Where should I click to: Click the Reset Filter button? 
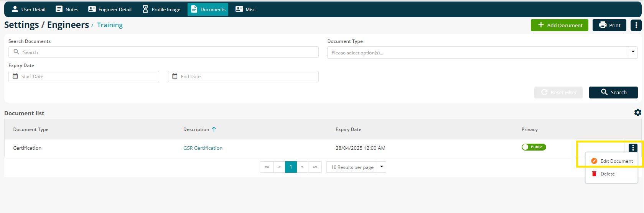[x=558, y=92]
